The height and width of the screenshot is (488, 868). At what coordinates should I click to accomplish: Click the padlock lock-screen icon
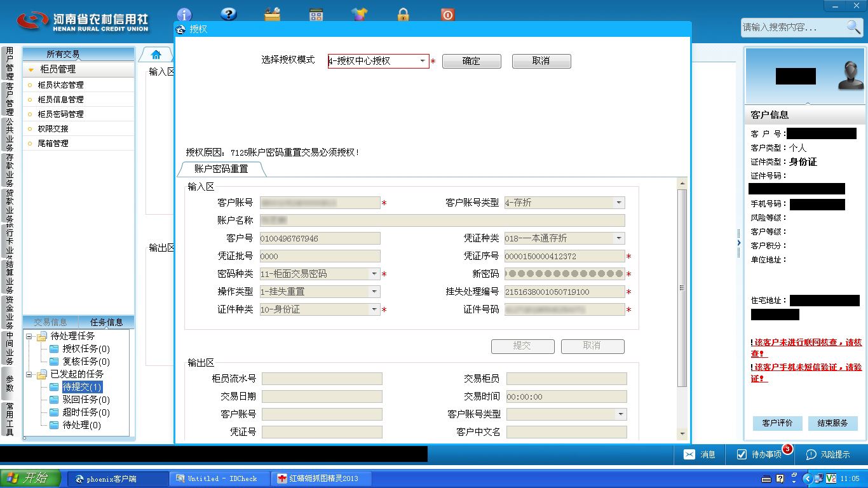pos(403,15)
